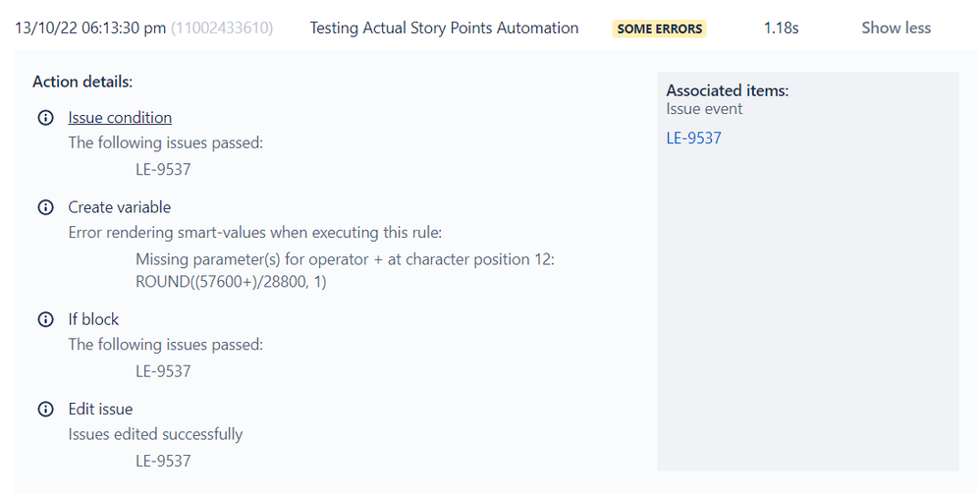Click info icon beside Issue condition
This screenshot has height=498, width=980.
45,118
